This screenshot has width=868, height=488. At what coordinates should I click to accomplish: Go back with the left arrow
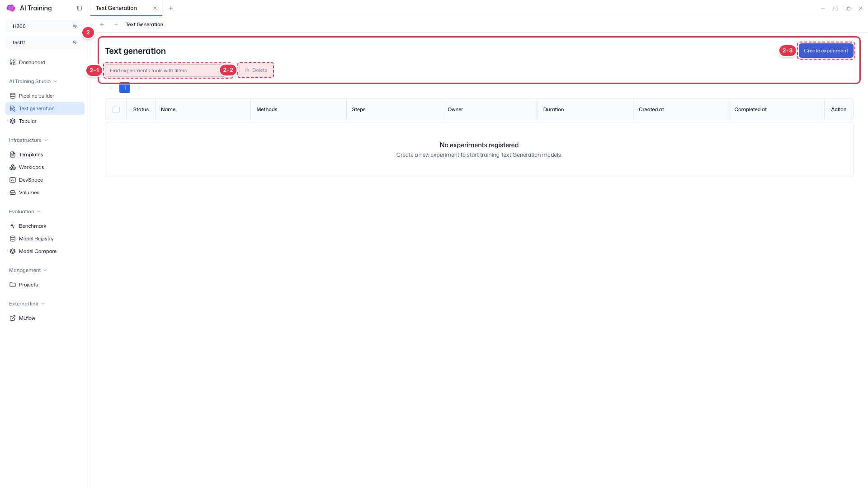coord(102,24)
